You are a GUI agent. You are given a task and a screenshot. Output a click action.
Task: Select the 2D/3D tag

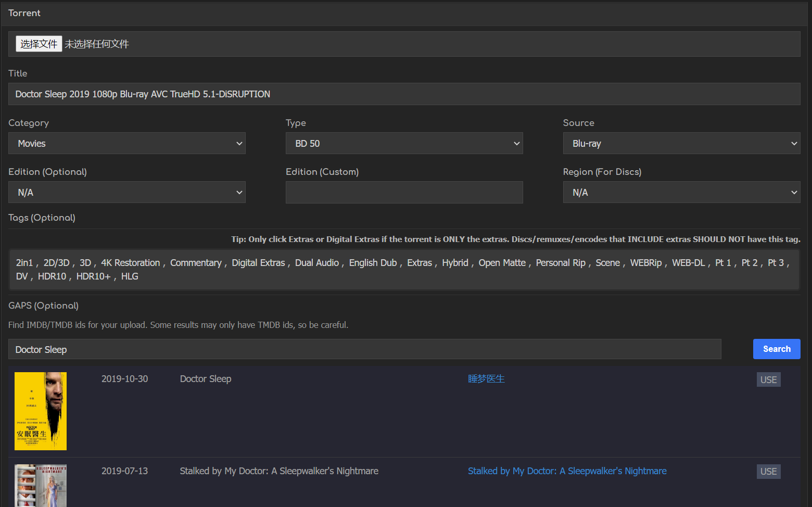tap(56, 263)
